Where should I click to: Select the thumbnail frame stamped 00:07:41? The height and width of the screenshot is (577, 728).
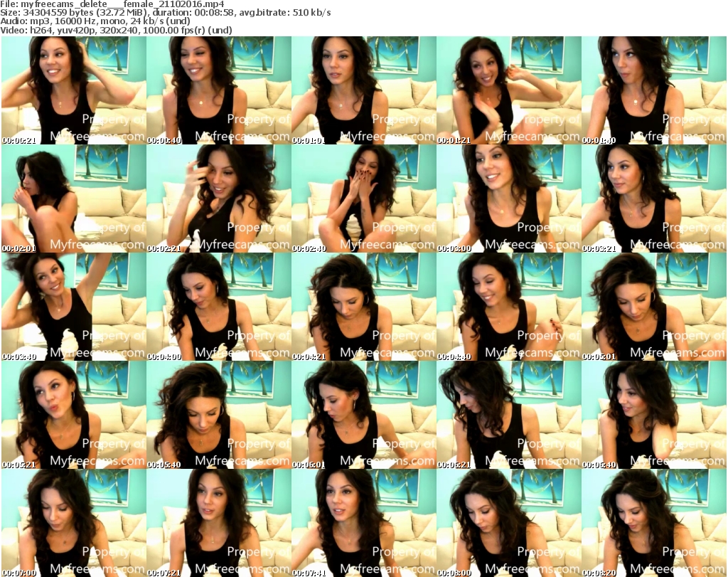[364, 523]
